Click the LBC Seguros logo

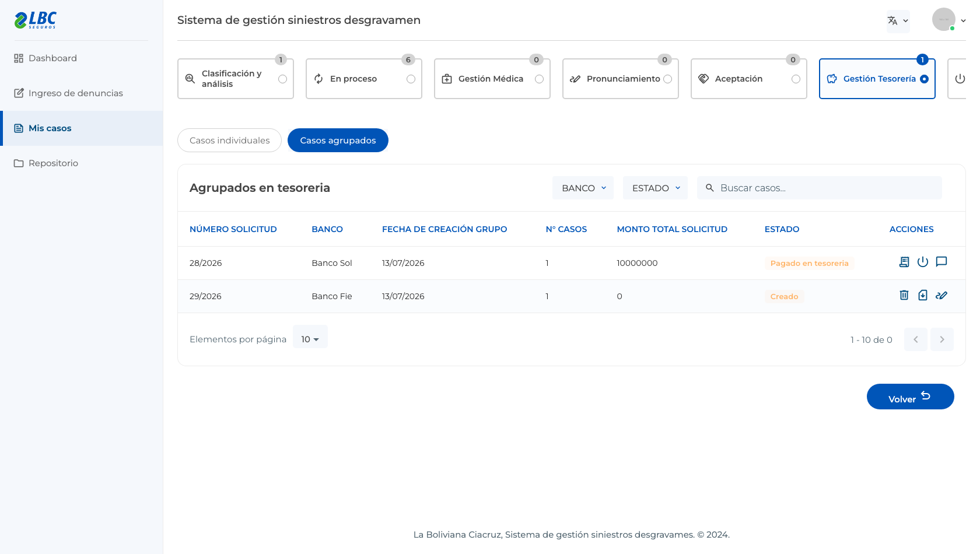(x=36, y=20)
